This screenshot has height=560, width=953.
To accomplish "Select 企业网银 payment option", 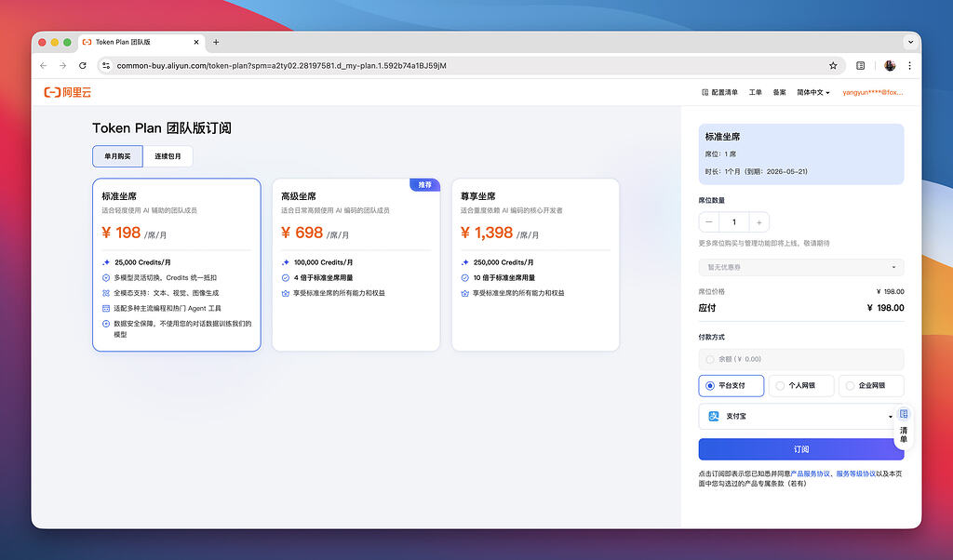I will (871, 386).
